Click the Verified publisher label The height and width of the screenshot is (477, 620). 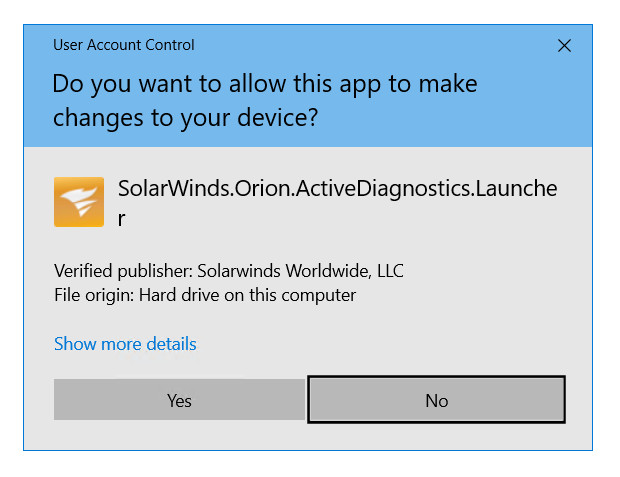pos(123,271)
